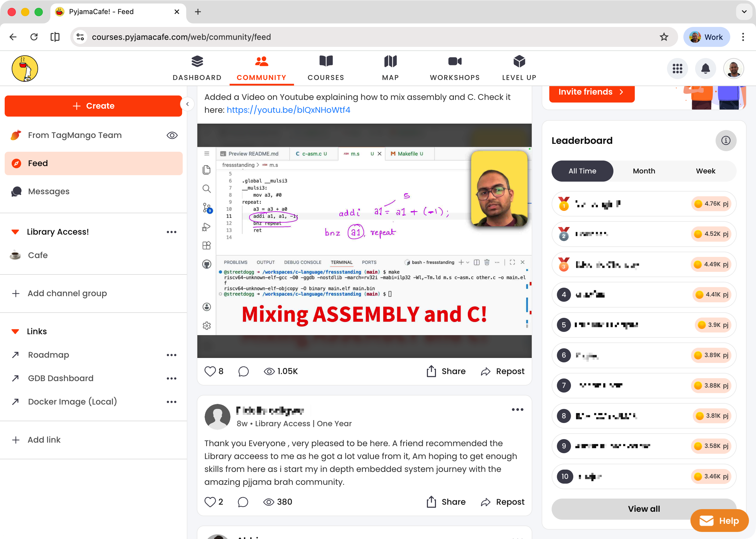Collapse the Library Access! channel group

coord(15,232)
